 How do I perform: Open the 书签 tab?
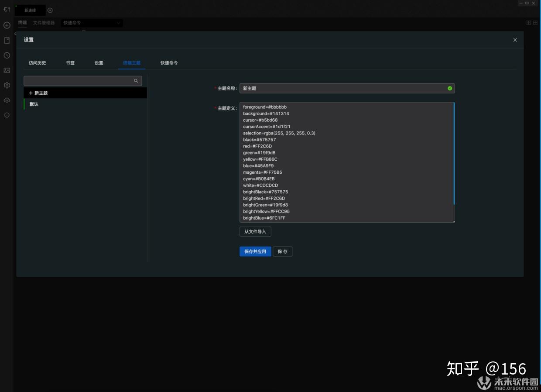coord(70,63)
